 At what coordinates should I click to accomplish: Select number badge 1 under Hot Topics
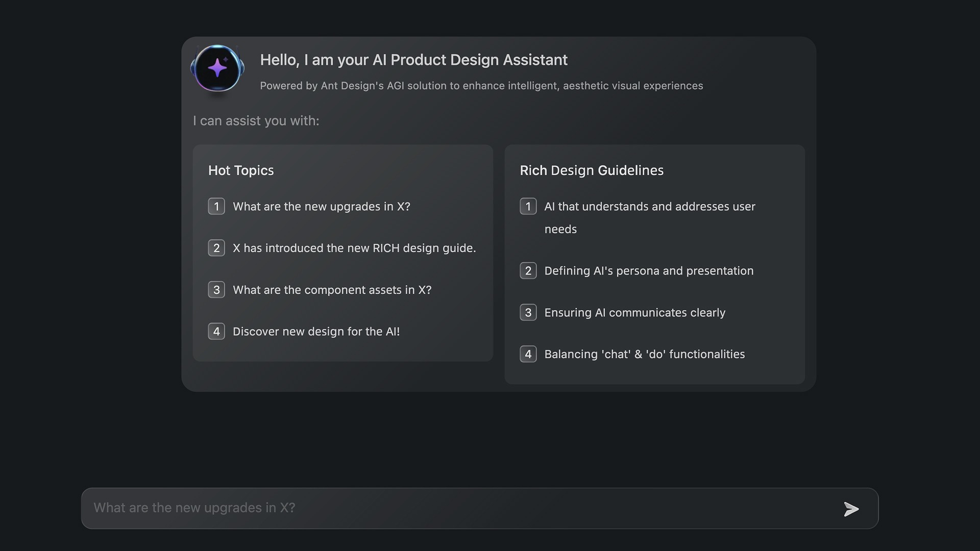pos(216,206)
